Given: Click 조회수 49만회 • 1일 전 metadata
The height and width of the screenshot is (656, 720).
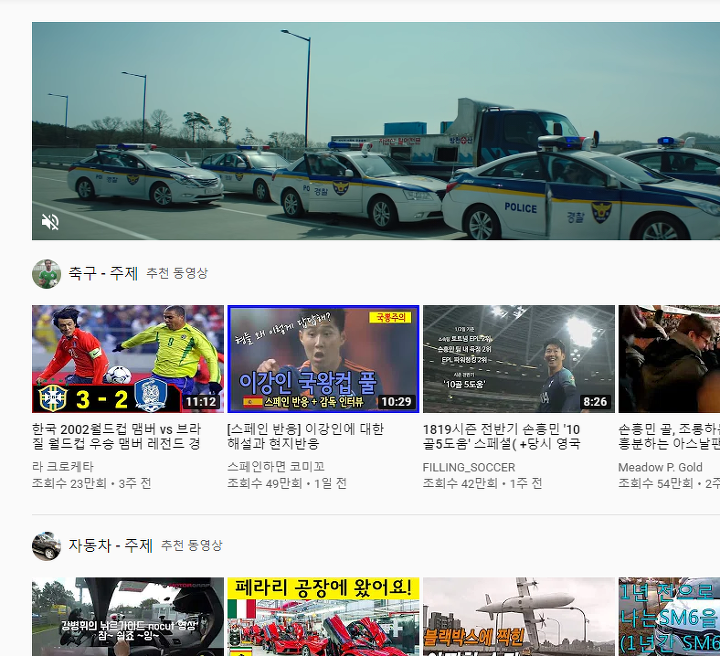Looking at the screenshot, I should point(287,483).
